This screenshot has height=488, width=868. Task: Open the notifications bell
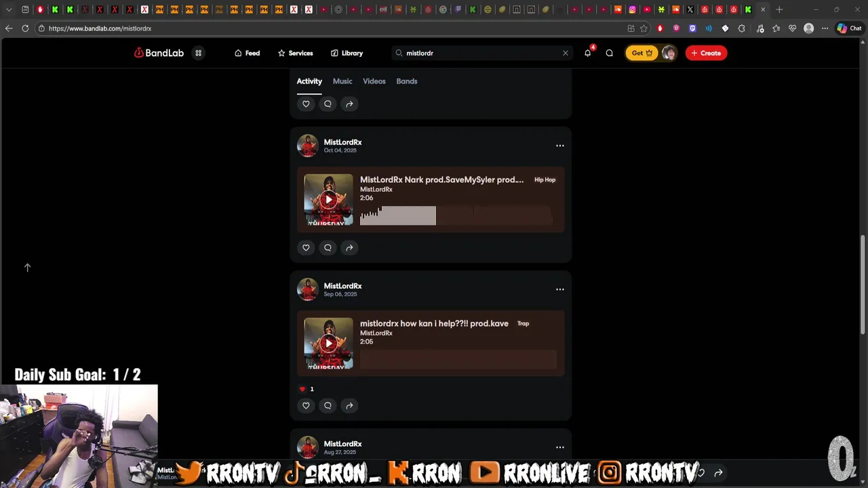(587, 53)
